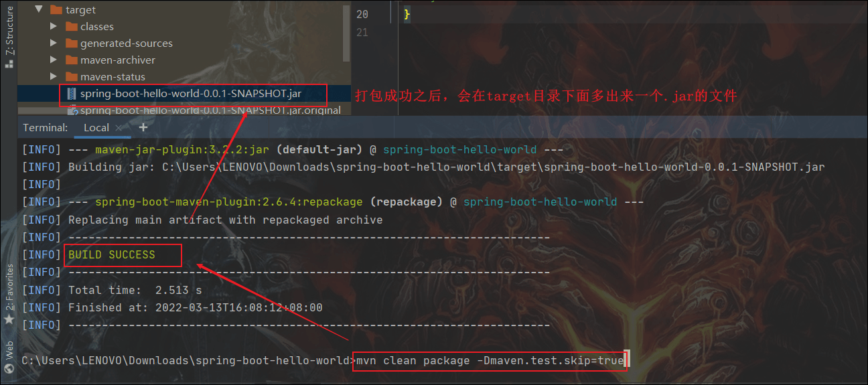Add a new terminal session tab
The width and height of the screenshot is (868, 385).
(x=143, y=127)
